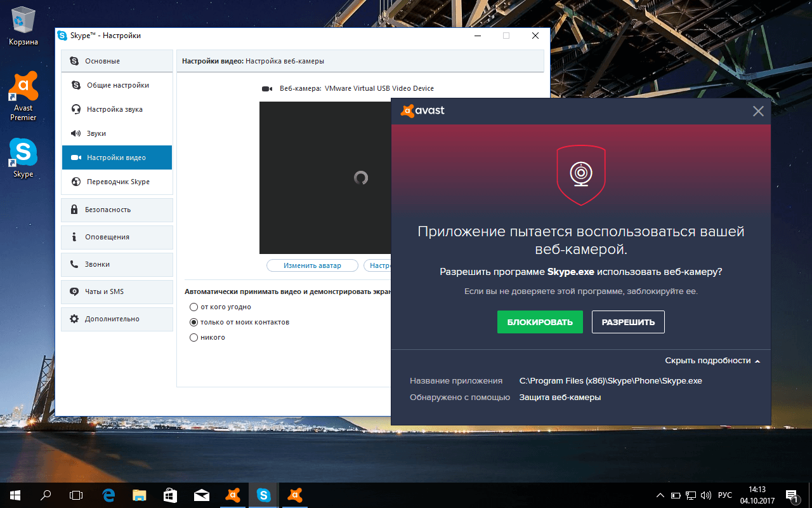Click РАЗРЕШИТЬ to allow webcam access

(628, 322)
